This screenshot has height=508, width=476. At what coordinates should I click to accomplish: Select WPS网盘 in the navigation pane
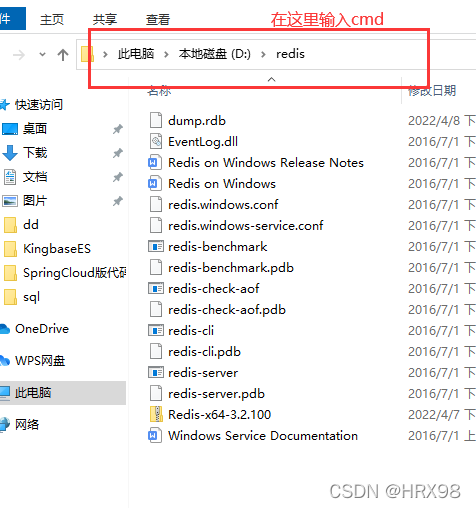coord(40,361)
